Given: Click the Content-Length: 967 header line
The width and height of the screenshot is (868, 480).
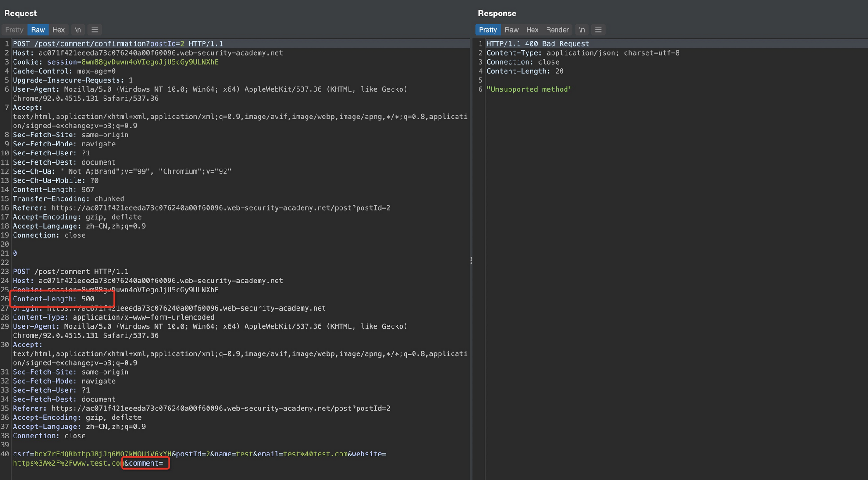Looking at the screenshot, I should click(53, 190).
